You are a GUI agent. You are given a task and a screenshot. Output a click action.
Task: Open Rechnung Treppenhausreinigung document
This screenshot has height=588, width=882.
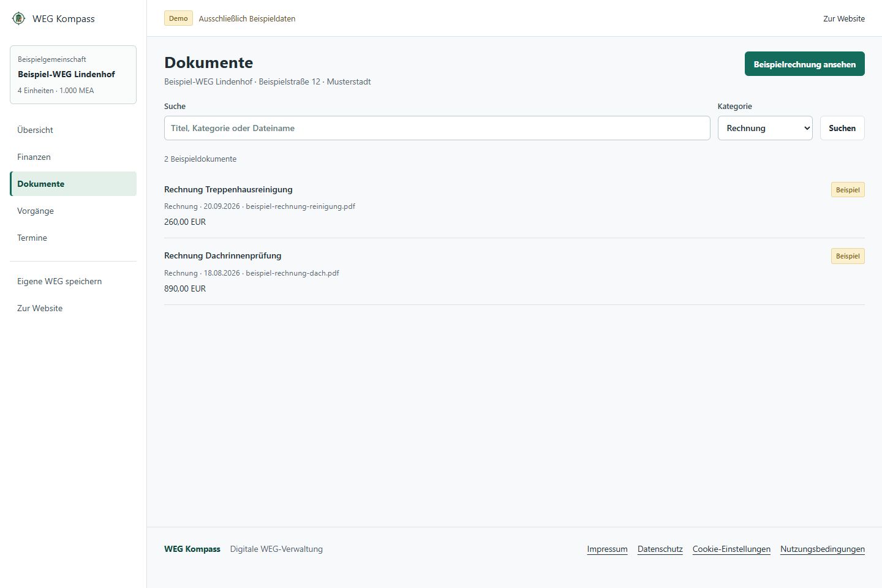(228, 189)
